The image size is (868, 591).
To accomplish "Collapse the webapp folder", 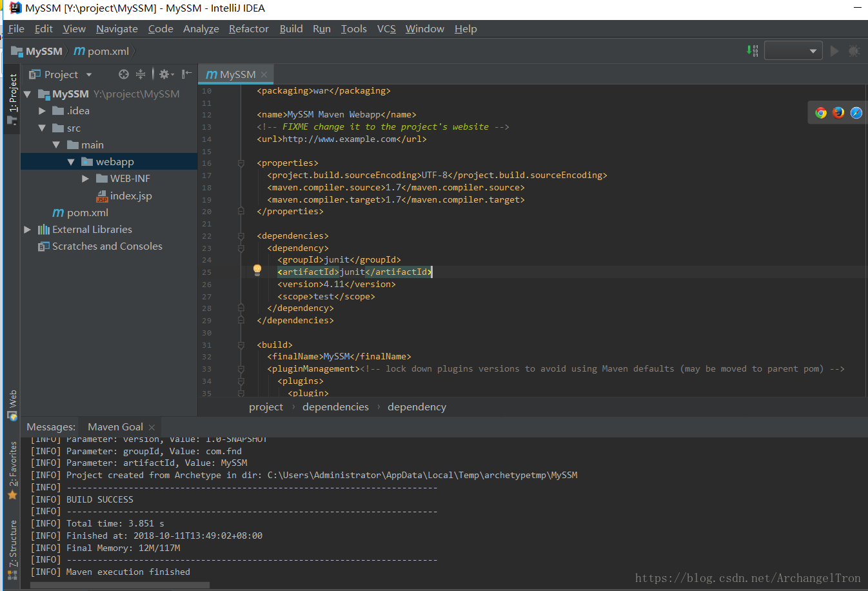I will coord(71,162).
